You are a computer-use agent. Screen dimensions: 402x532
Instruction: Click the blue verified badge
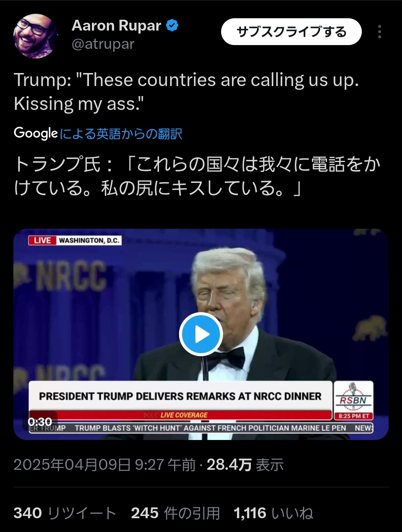172,26
